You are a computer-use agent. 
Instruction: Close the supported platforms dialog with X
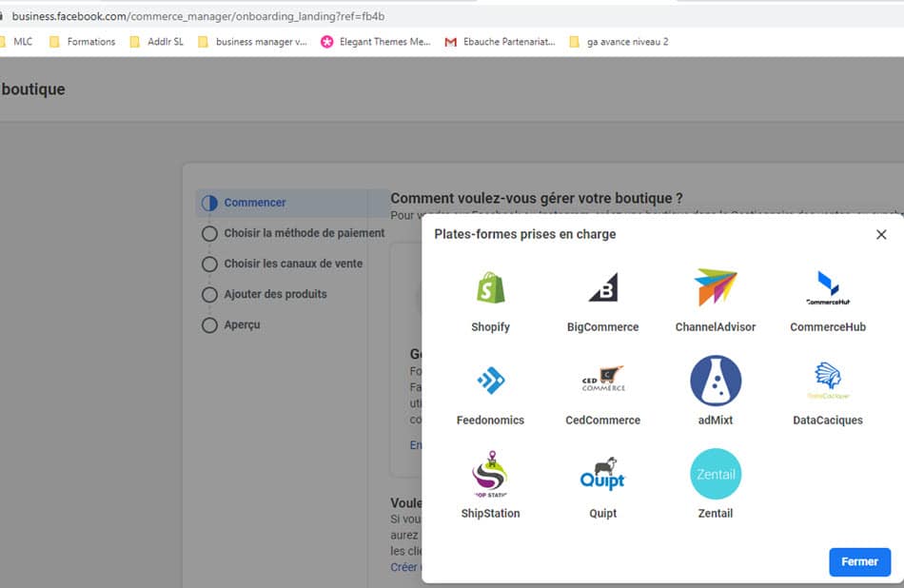(881, 235)
